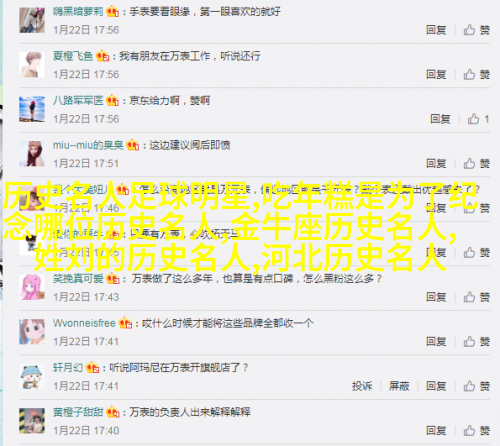The width and height of the screenshot is (500, 446).
Task: Like the 黄橙子甜甜 comment
Action: [477, 431]
